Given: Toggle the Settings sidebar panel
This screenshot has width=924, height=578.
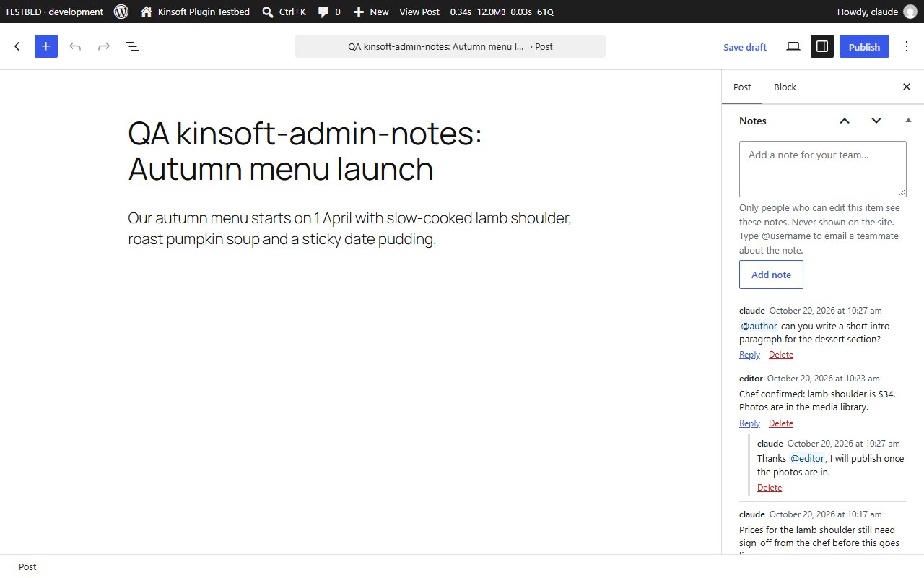Looking at the screenshot, I should (822, 46).
